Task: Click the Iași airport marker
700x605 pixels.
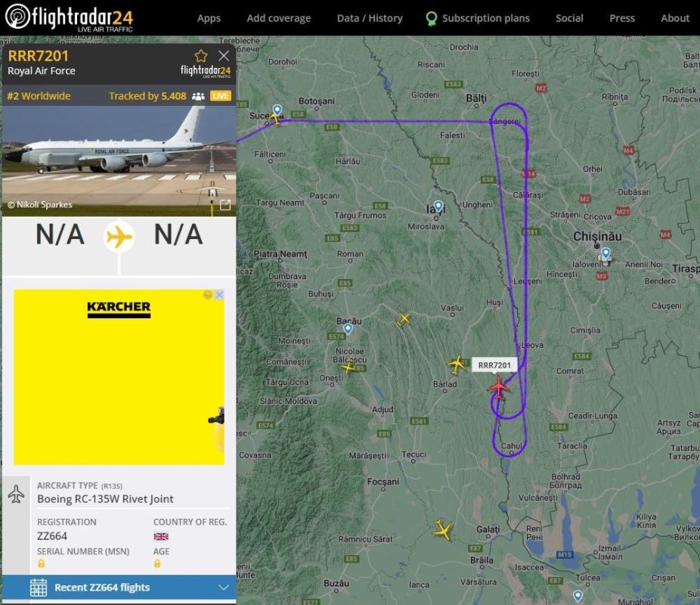Action: click(438, 206)
